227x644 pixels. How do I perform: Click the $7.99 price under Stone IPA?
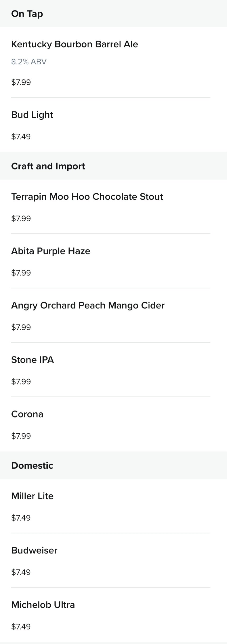click(x=21, y=382)
